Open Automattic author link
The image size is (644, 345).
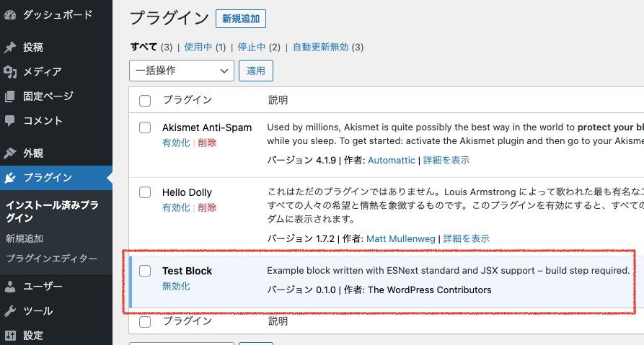pos(392,161)
